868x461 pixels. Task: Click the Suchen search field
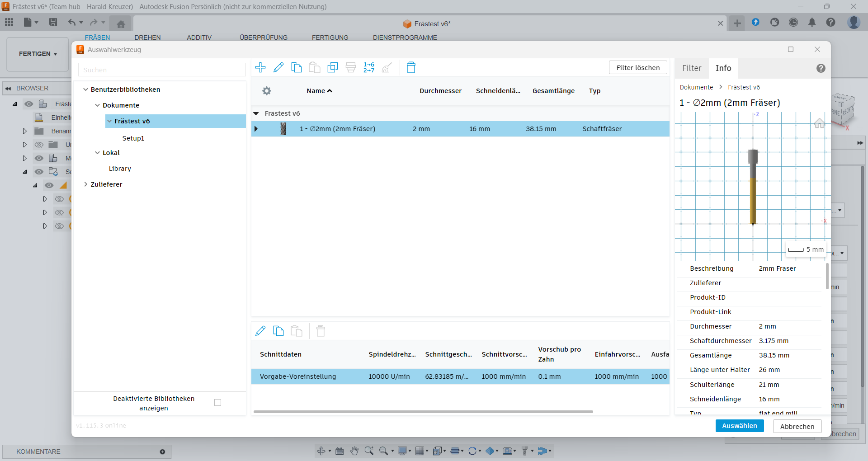(162, 70)
